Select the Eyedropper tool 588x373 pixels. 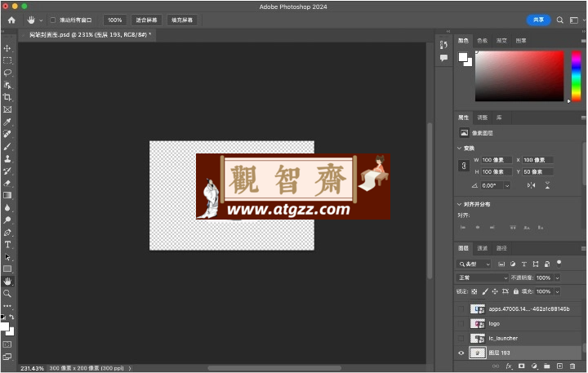click(7, 122)
